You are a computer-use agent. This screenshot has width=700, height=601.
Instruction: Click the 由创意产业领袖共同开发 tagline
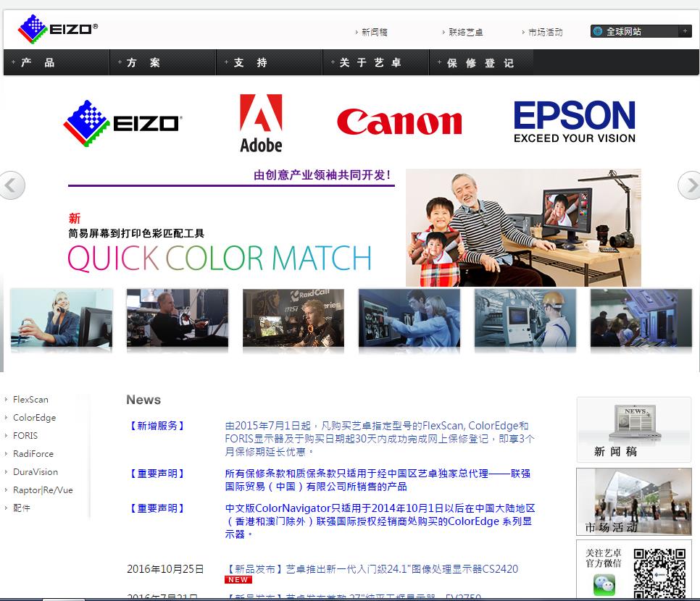322,175
